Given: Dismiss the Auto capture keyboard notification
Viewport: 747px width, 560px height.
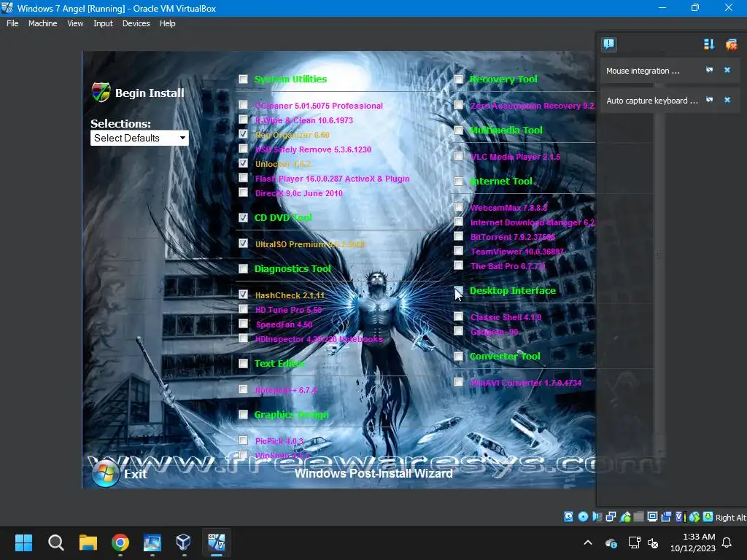Looking at the screenshot, I should pyautogui.click(x=727, y=100).
